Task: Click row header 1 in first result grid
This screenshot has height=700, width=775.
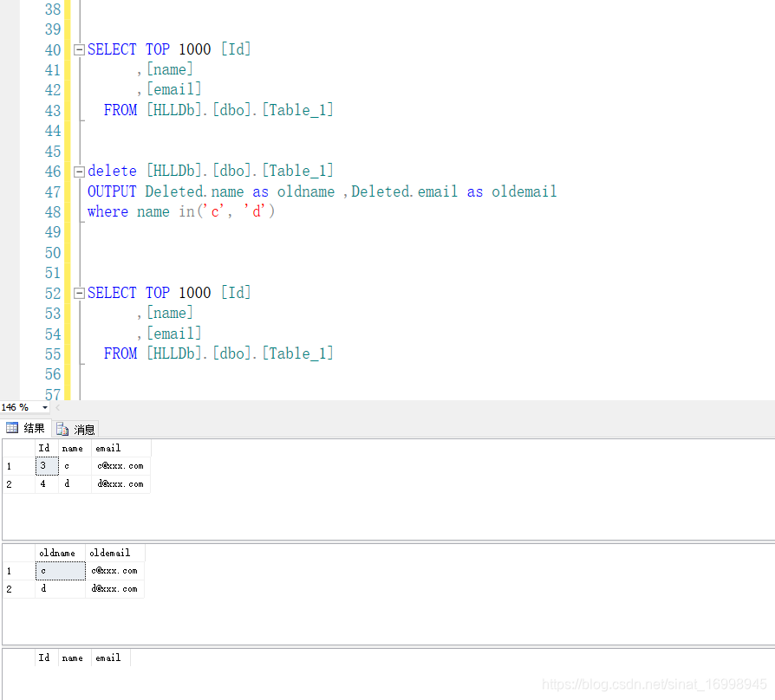Action: [x=10, y=465]
